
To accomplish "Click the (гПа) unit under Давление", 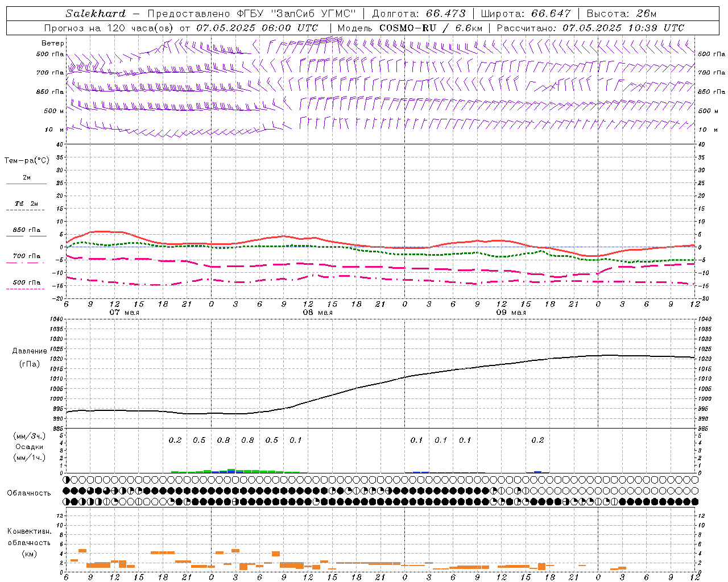I will pos(30,364).
